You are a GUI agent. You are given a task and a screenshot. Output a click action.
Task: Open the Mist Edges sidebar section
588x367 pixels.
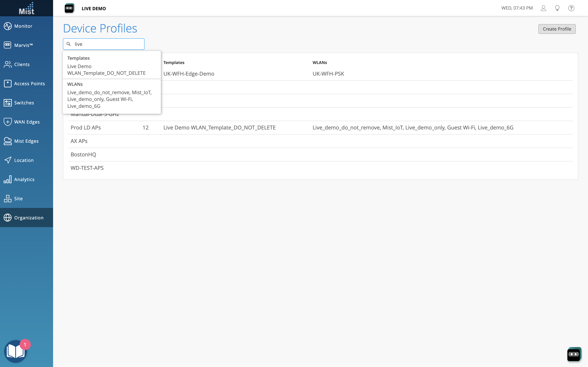26,141
